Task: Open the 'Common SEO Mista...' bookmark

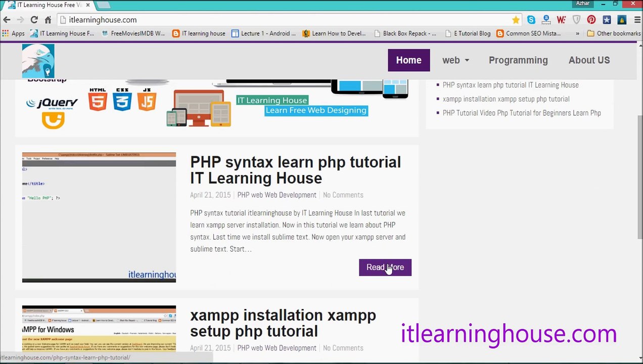Action: coord(529,33)
